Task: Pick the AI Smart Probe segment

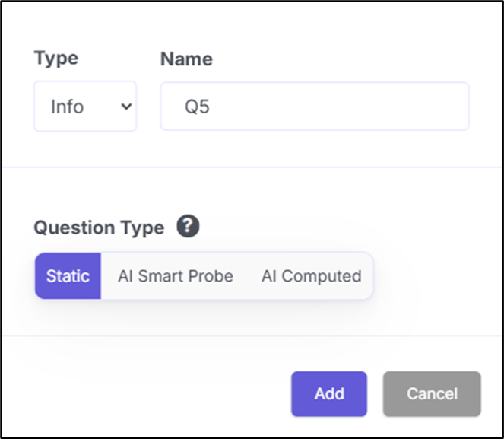Action: (x=176, y=276)
